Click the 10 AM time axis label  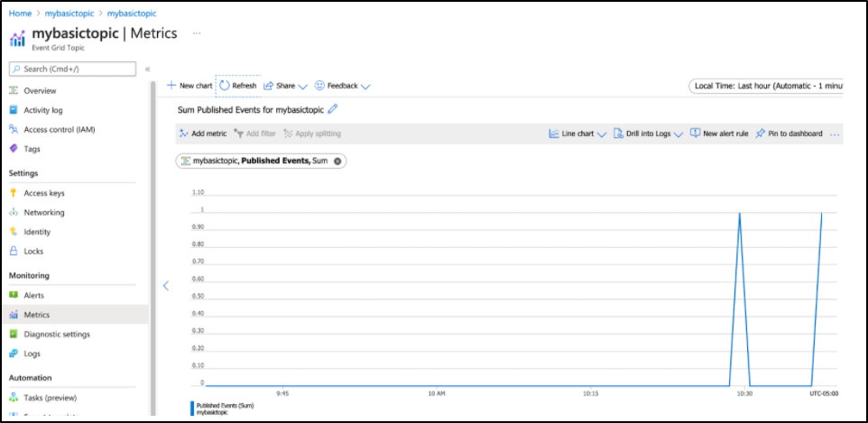437,393
